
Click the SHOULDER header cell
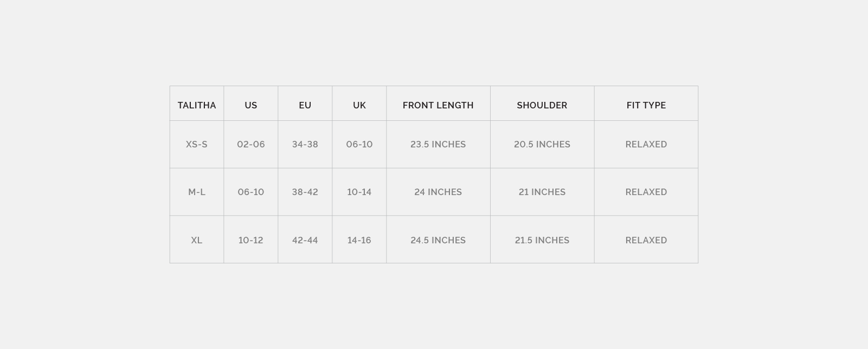[542, 105]
